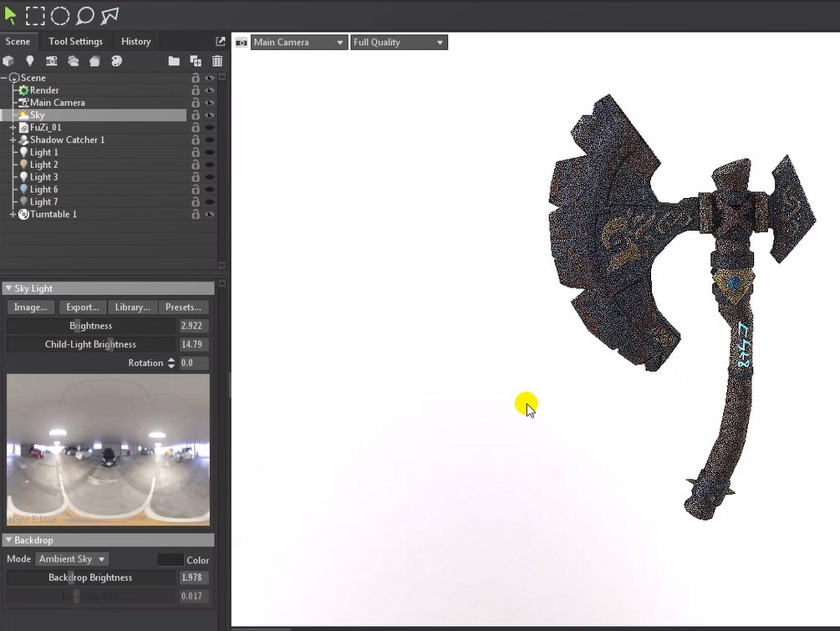Click the Presets... button in Sky Light
Screen dimensions: 840x631
click(183, 308)
